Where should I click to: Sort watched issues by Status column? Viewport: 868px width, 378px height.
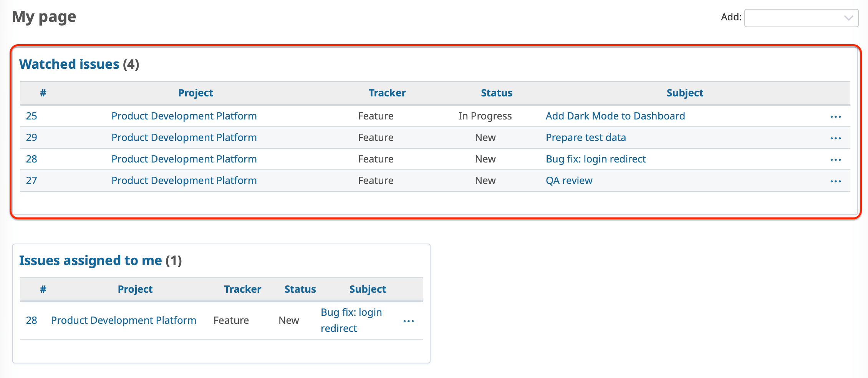(x=496, y=93)
